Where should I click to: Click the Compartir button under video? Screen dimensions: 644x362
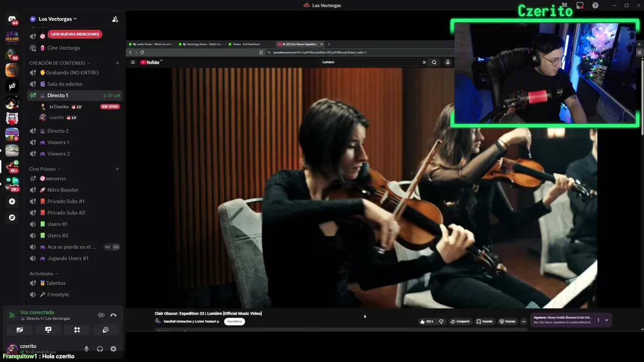(x=460, y=321)
